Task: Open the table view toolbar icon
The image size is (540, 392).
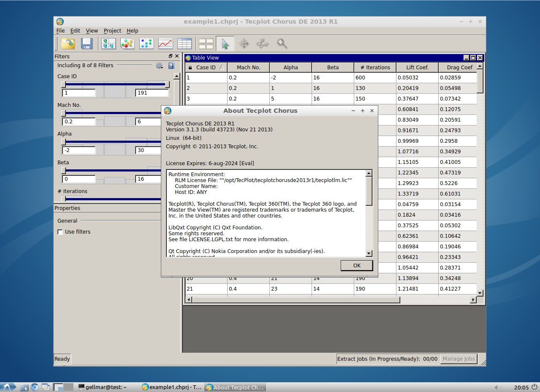Action: pyautogui.click(x=185, y=44)
